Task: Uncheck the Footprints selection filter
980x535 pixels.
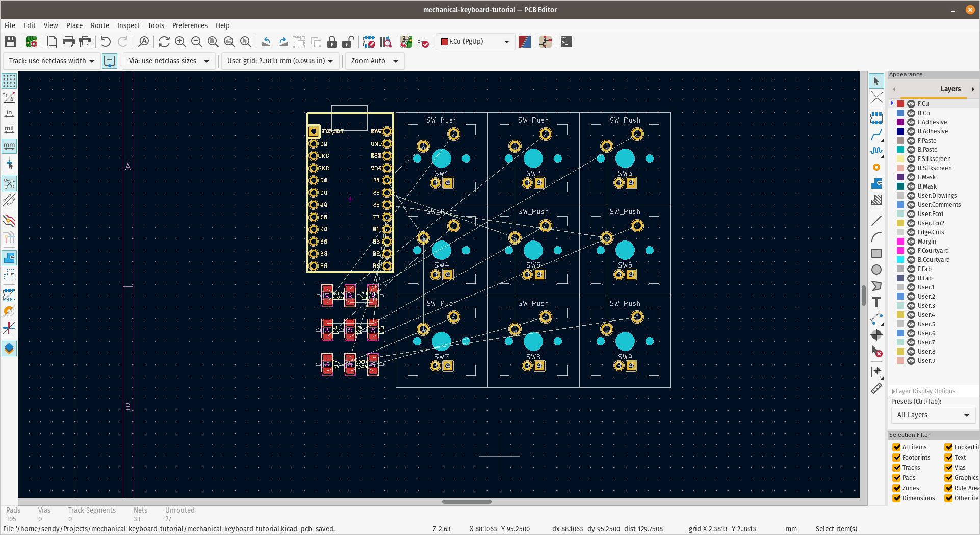Action: (x=896, y=458)
